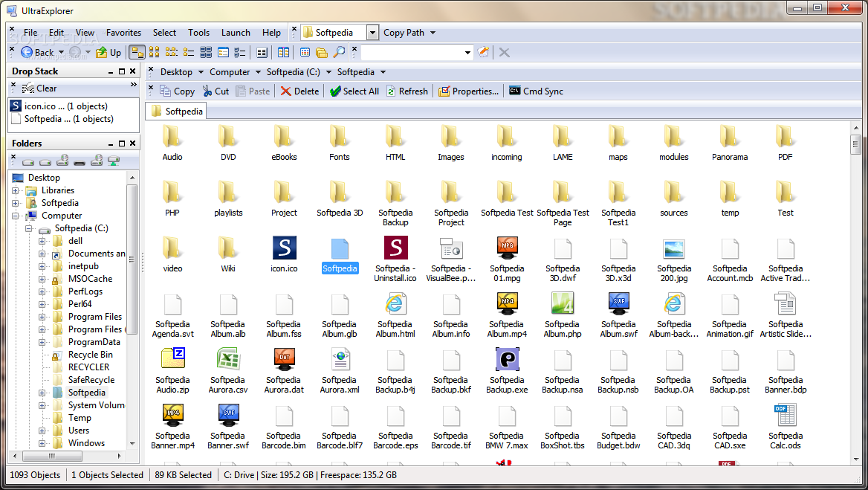Expand the dell folder tree node
Screen dimensions: 868x490
tap(42, 242)
